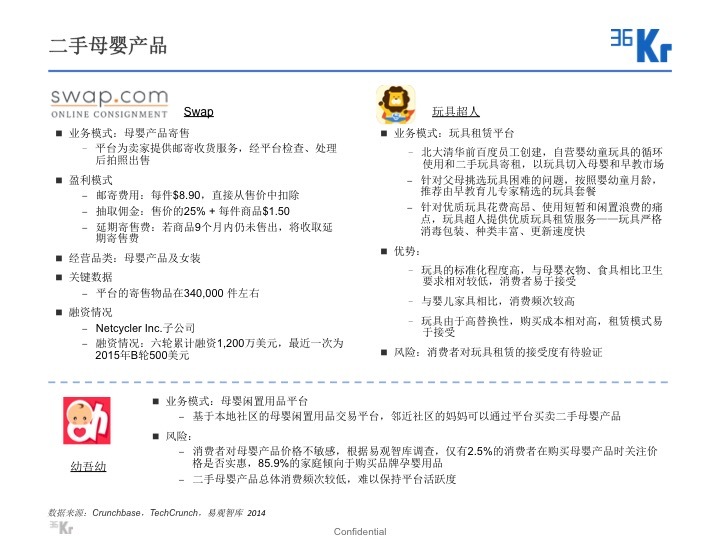This screenshot has height=540, width=720.
Task: Open the underlined Swap link
Action: (198, 112)
